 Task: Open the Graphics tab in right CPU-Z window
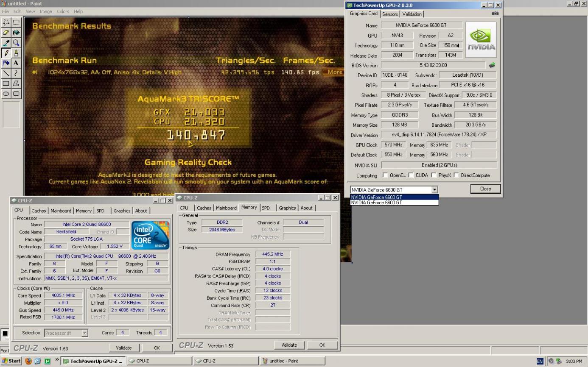(287, 208)
